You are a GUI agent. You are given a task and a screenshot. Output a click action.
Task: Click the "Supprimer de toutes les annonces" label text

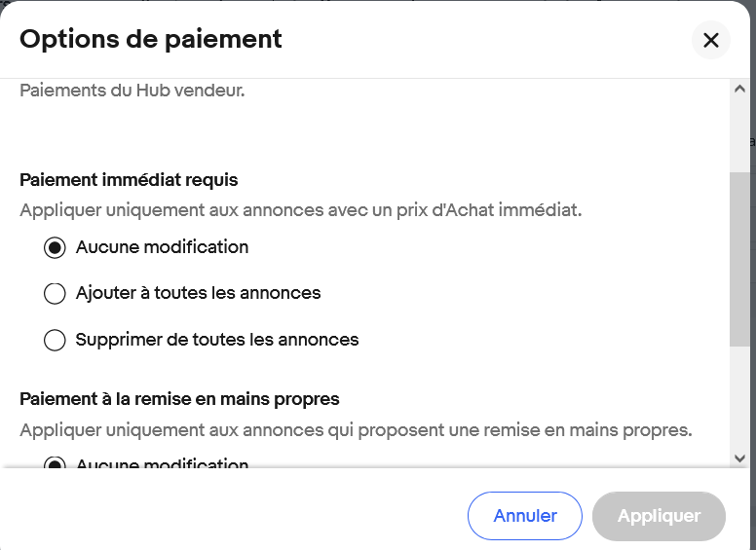point(217,340)
